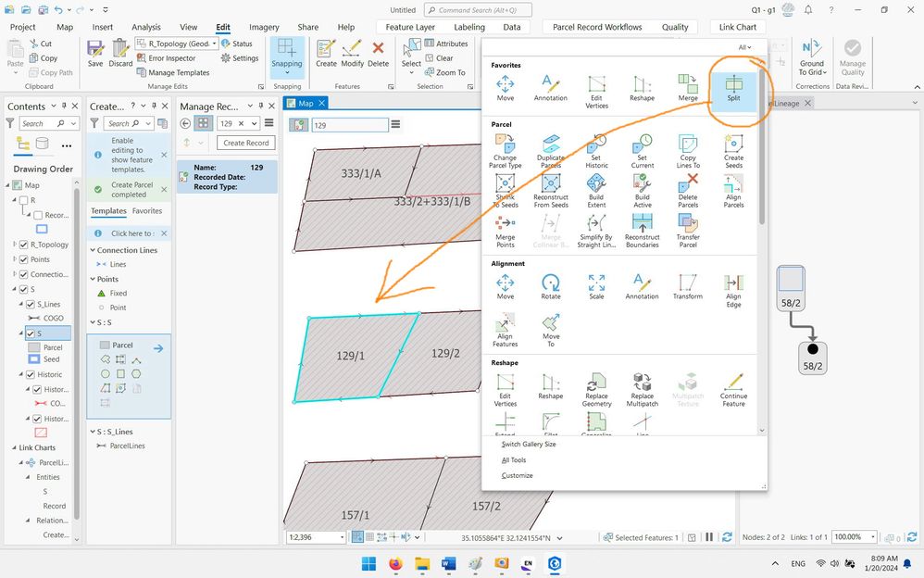Toggle the Historic layer checkbox

31,374
